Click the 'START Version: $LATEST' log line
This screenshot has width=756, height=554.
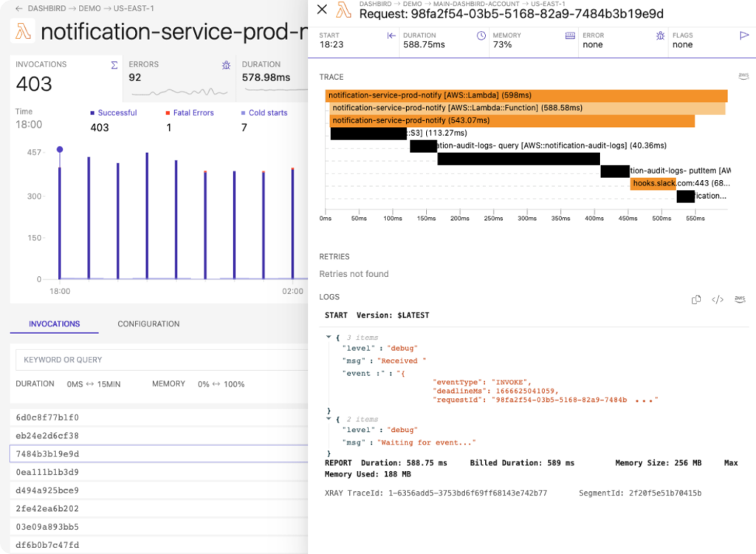click(377, 315)
